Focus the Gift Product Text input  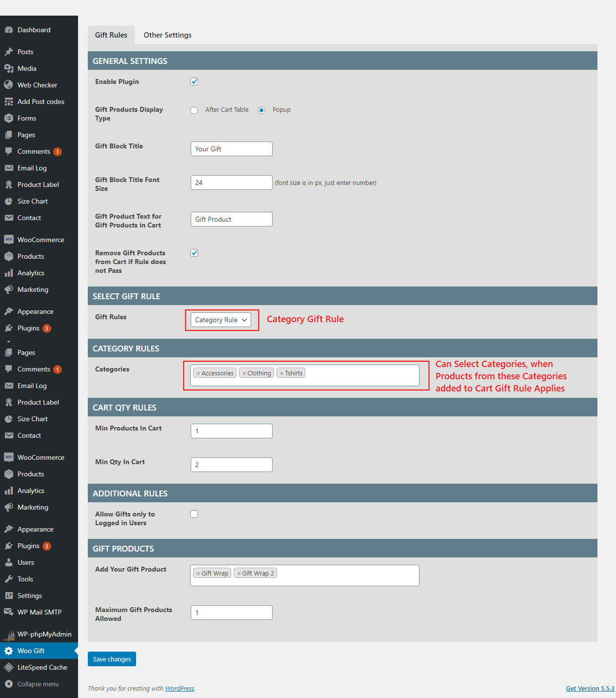[232, 219]
